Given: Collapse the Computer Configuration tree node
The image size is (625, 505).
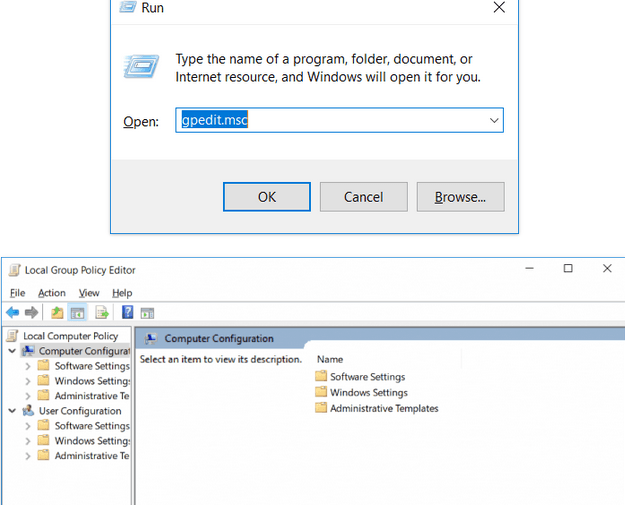Looking at the screenshot, I should [x=12, y=351].
